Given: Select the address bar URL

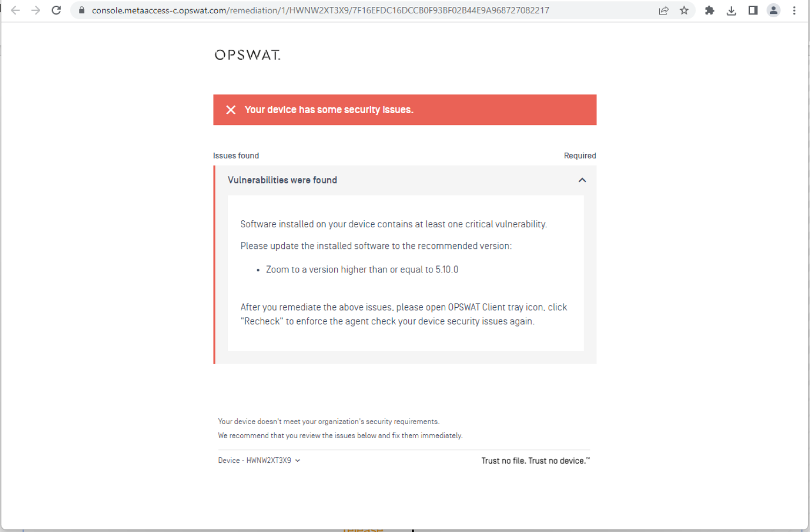Looking at the screenshot, I should click(320, 10).
